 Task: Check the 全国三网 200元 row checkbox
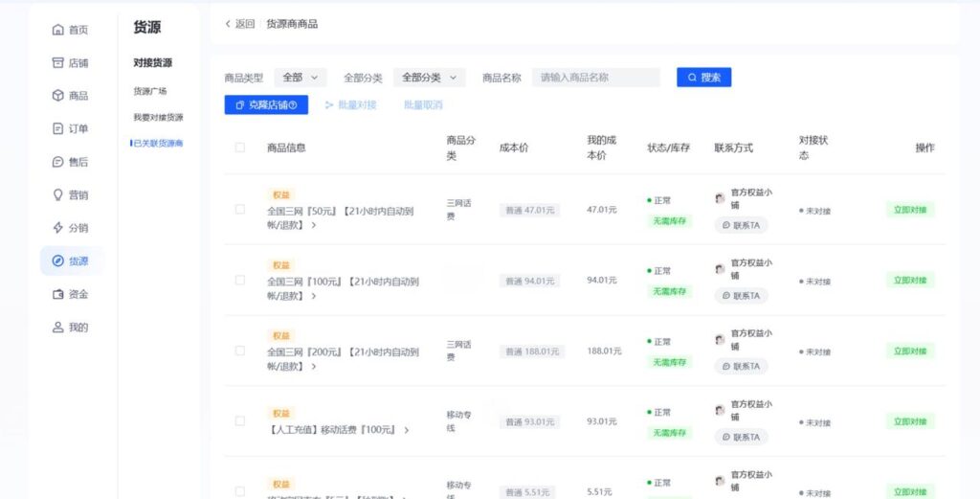pos(240,351)
